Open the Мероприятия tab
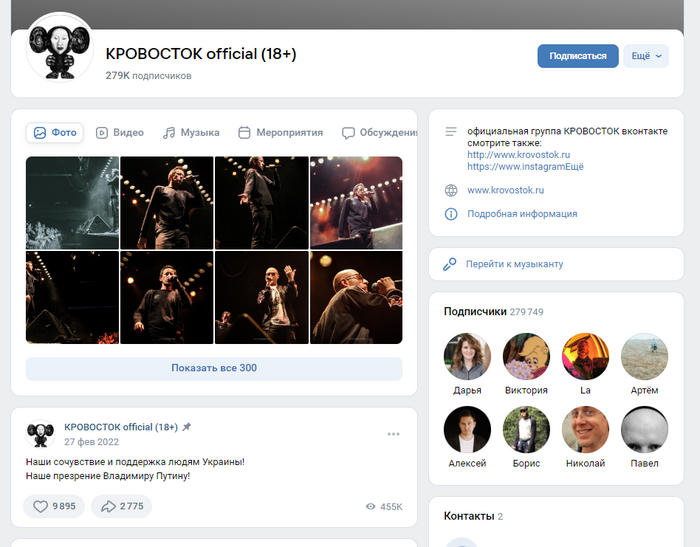Image resolution: width=700 pixels, height=547 pixels. [280, 133]
